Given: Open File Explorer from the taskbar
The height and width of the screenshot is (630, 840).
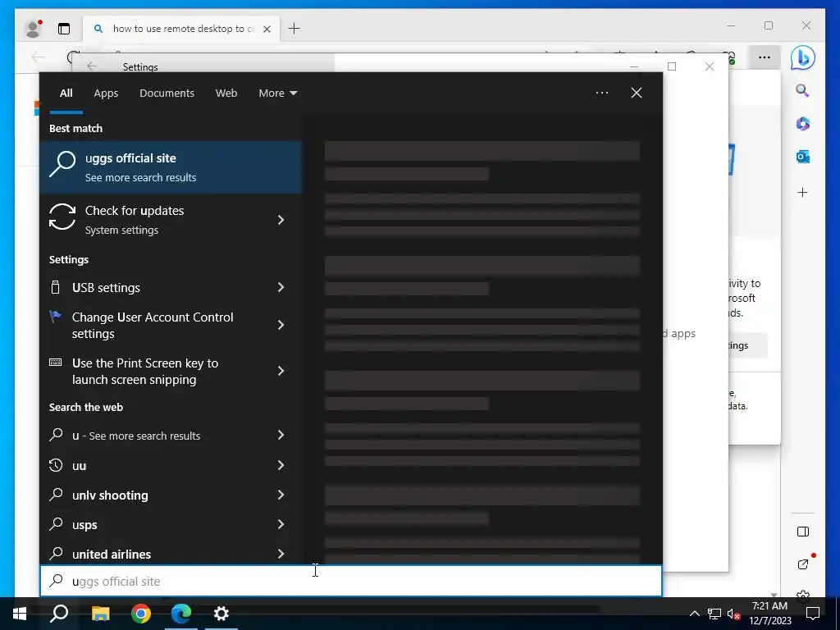Looking at the screenshot, I should 100,614.
